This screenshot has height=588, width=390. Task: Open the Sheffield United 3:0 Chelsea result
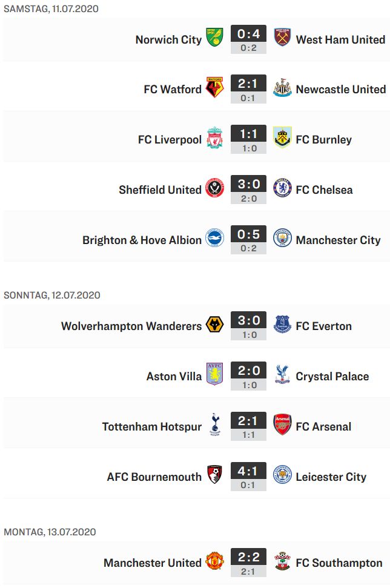coord(248,190)
